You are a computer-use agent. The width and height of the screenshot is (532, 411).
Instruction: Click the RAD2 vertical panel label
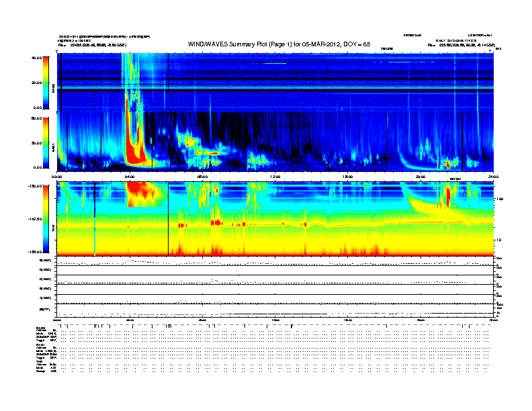coord(53,89)
